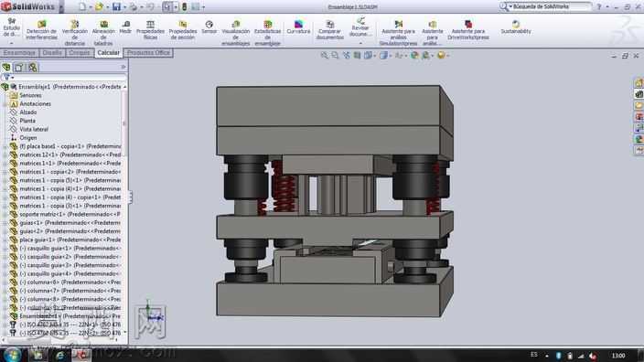644x362 pixels.
Task: Open Hide/Show Items dropdown arrow
Action: point(405,56)
